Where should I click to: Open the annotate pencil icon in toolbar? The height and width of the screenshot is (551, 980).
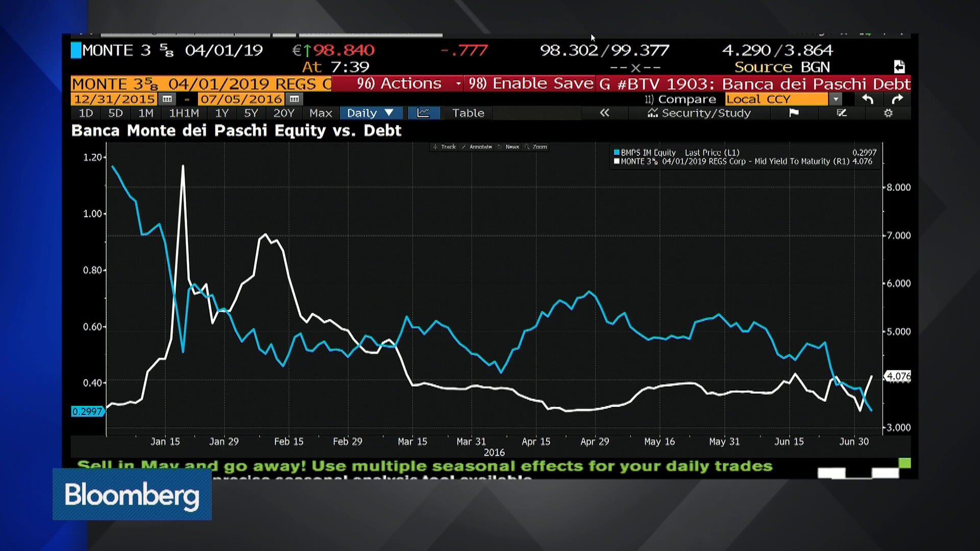842,113
